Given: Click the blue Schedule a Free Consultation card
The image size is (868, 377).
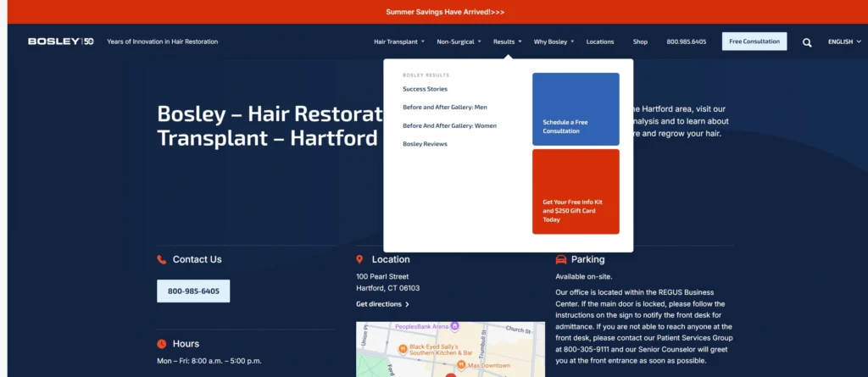Looking at the screenshot, I should [x=576, y=109].
